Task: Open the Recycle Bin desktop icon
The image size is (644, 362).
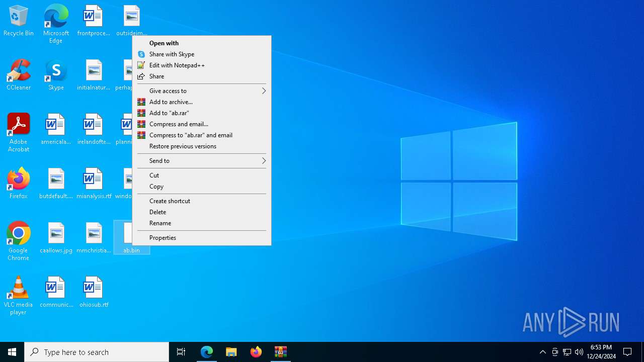Action: [x=19, y=21]
